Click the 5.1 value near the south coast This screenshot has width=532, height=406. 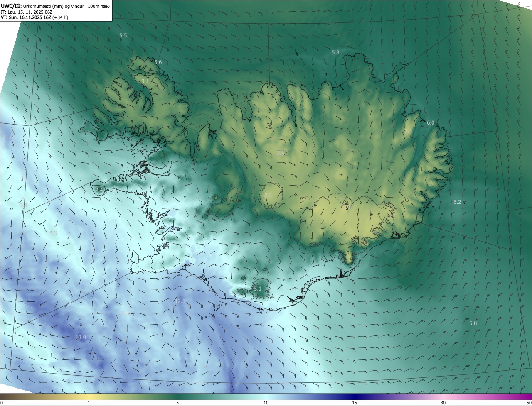coord(257,289)
